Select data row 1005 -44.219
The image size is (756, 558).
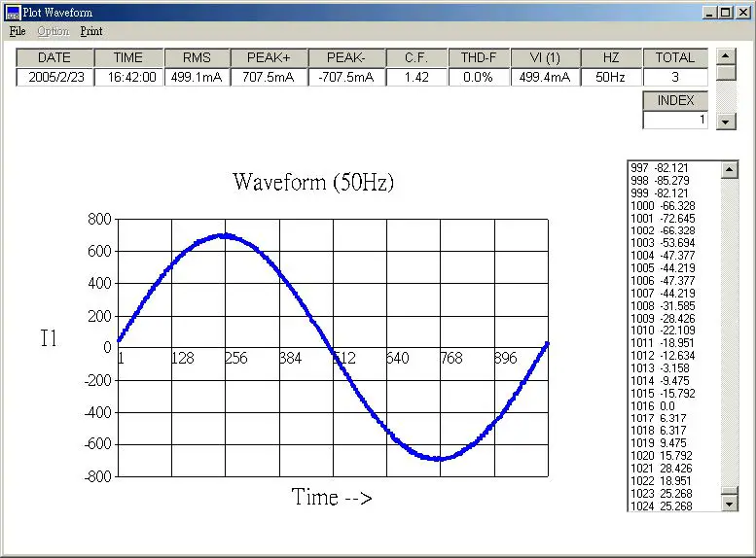[675, 268]
